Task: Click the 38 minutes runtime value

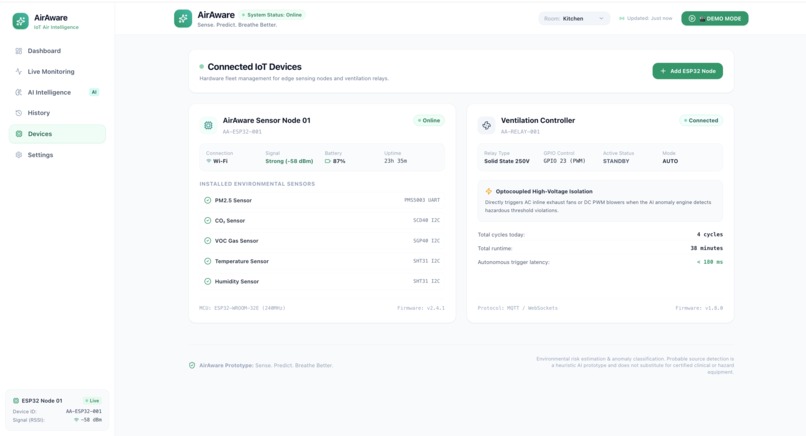Action: pos(706,248)
